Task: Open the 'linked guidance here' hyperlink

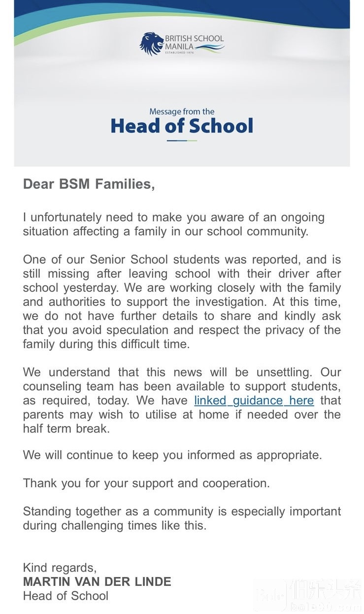Action: point(254,400)
